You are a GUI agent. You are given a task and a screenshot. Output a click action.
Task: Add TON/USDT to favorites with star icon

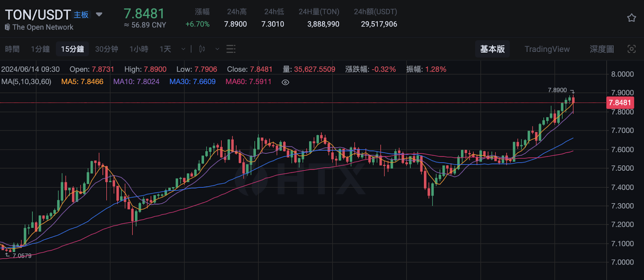pyautogui.click(x=632, y=18)
